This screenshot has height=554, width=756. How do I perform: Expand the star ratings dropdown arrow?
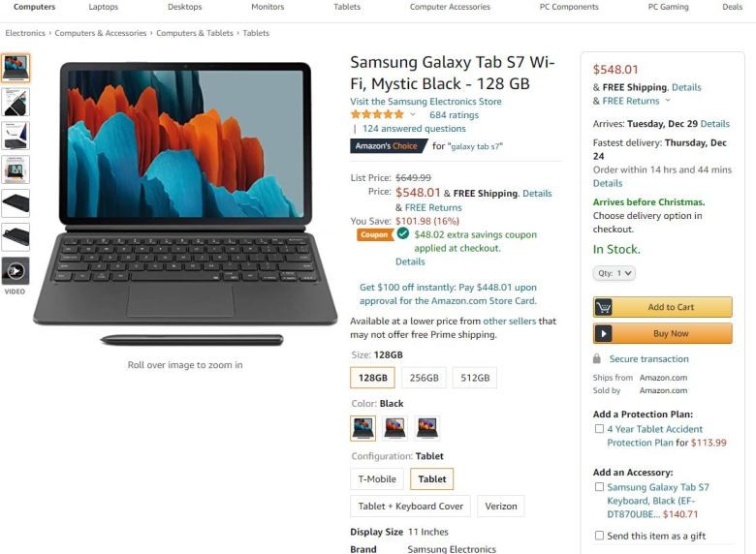pos(413,114)
